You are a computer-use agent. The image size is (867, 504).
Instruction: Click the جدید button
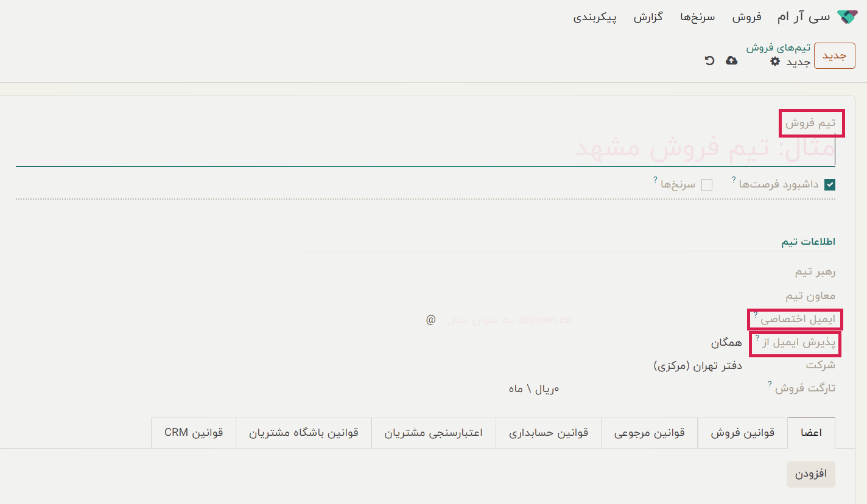tap(835, 55)
